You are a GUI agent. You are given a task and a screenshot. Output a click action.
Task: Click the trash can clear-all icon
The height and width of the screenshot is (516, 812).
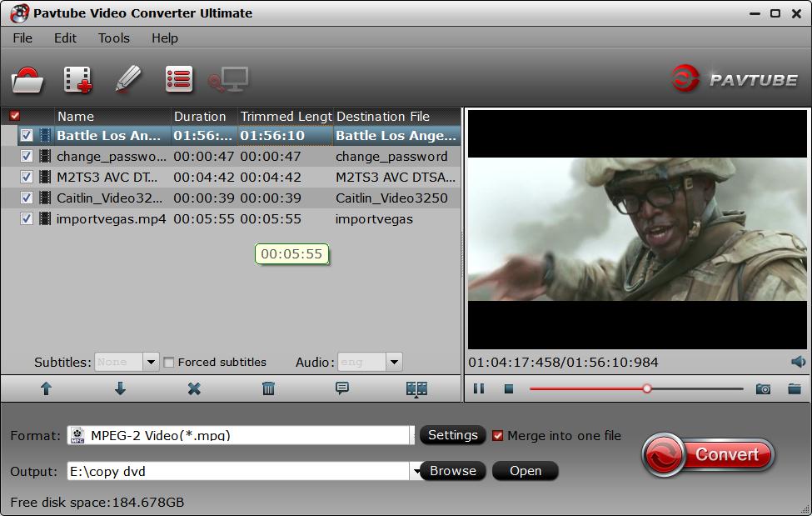tap(268, 388)
